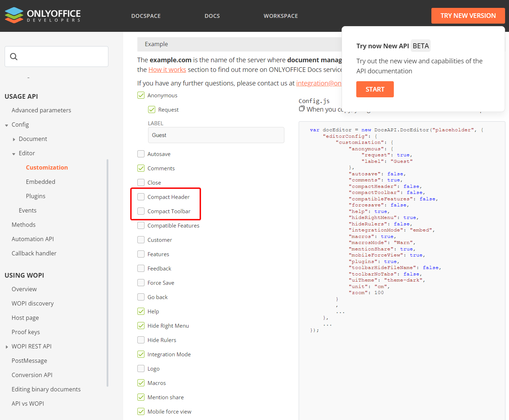
Task: Uncheck Mobile force view
Action: point(141,411)
